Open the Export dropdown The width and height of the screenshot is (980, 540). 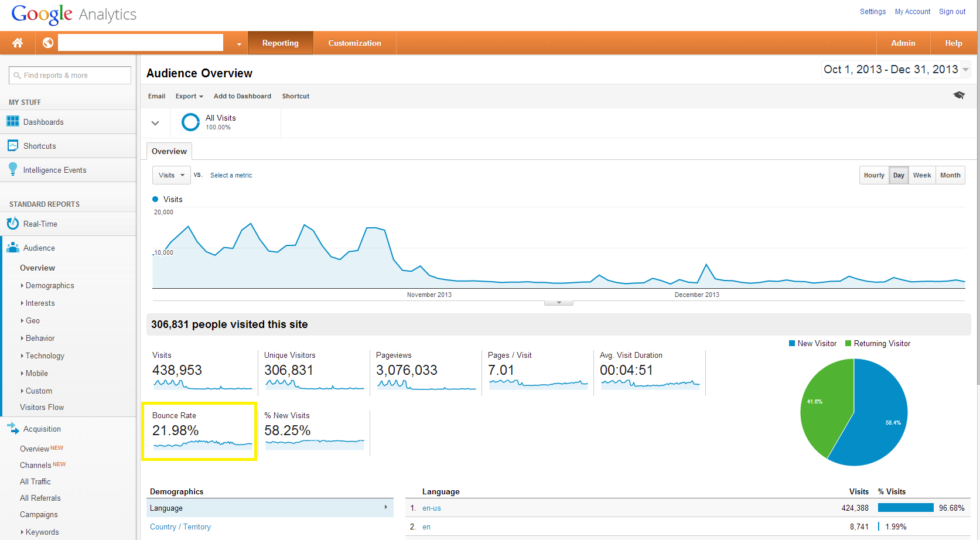point(189,96)
